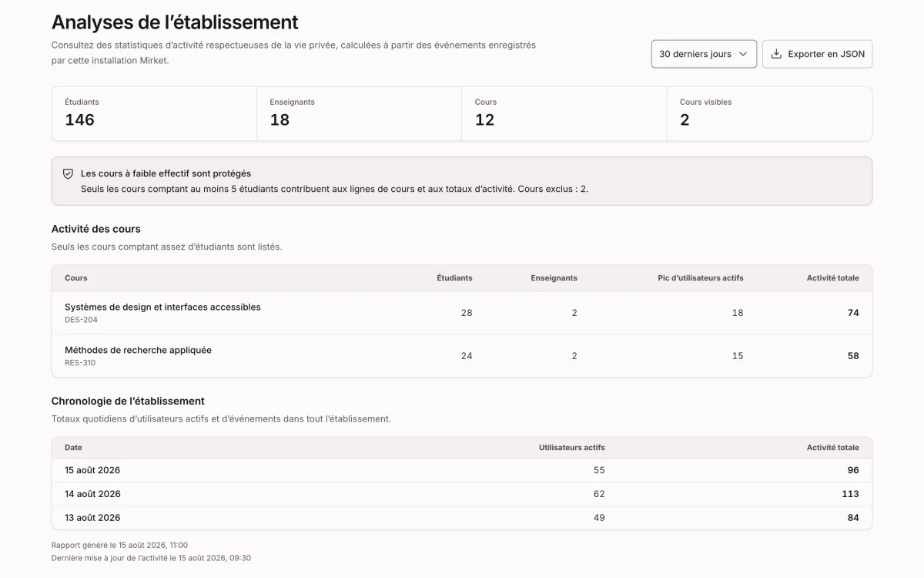Click student count 24 for RES-310

467,356
